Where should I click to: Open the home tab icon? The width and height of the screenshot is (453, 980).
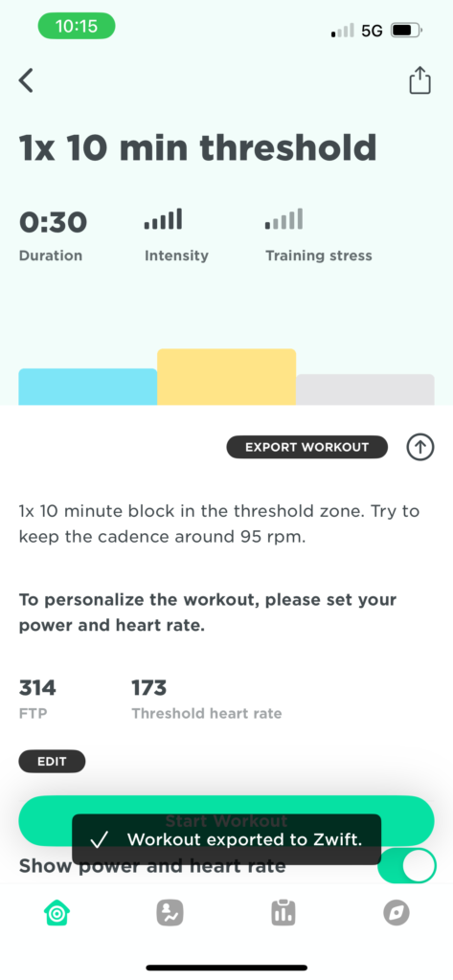click(x=57, y=914)
